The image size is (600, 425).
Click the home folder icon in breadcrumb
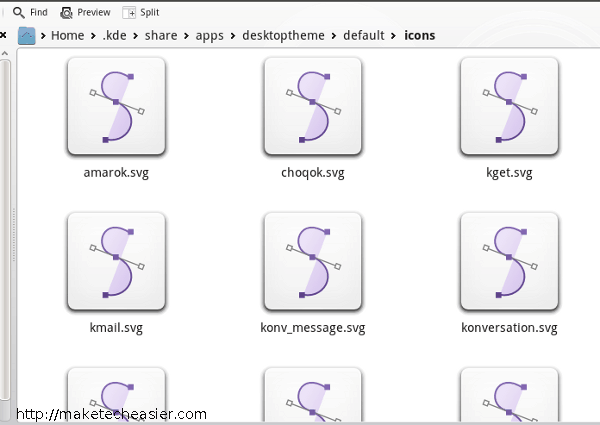pos(26,36)
